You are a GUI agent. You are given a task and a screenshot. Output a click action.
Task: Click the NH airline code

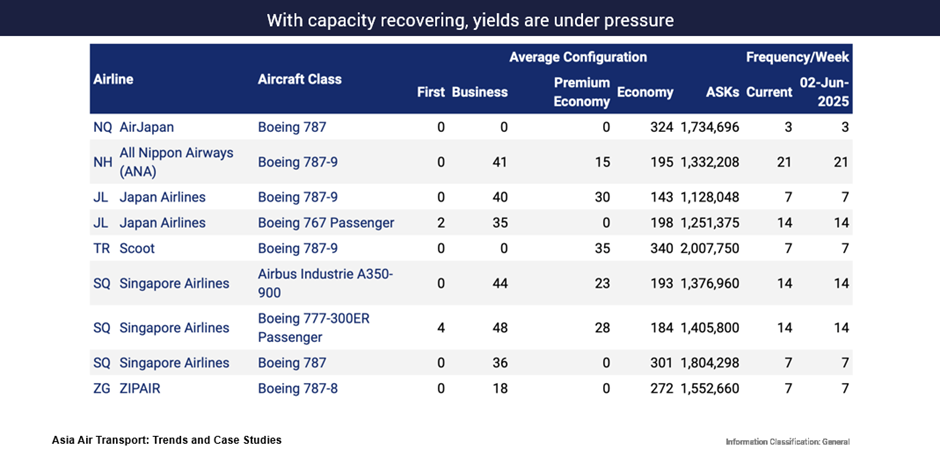point(103,161)
